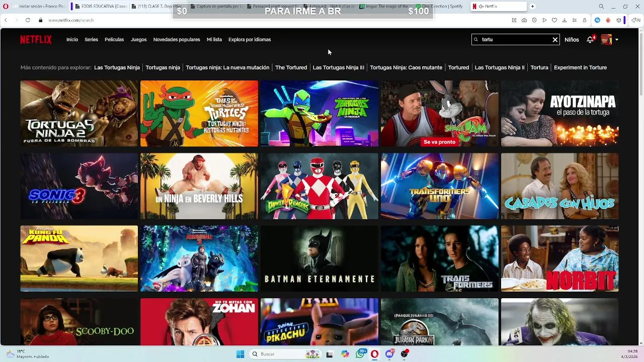
Task: Open the Transformers live-action thumbnail
Action: (440, 258)
